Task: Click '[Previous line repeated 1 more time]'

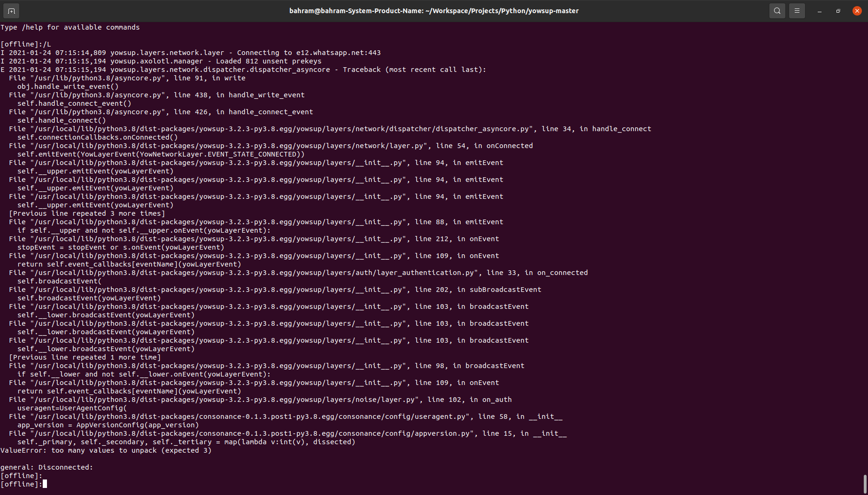Action: [85, 357]
